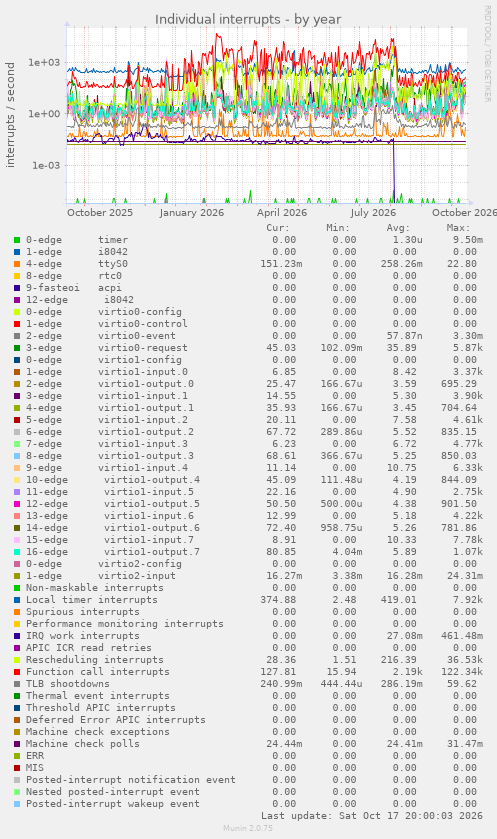Click the 'Thermal event interrupts' legend label
Screen dimensions: 497x839
click(x=98, y=696)
